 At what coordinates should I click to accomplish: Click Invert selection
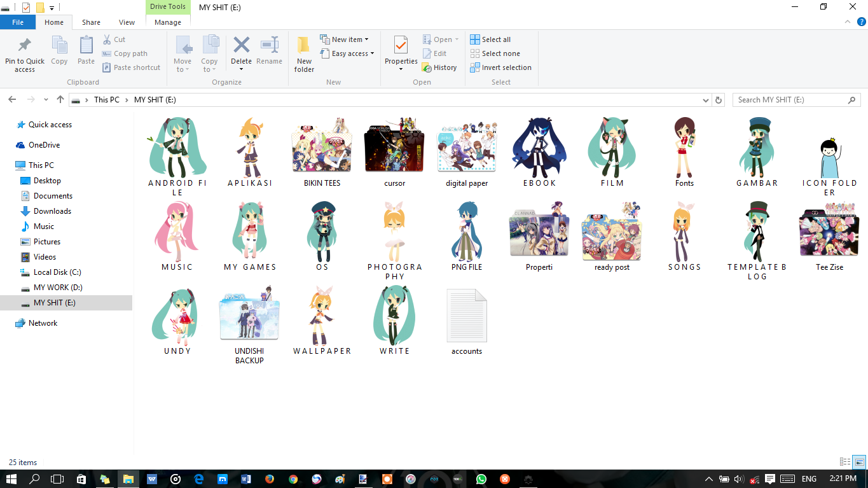coord(500,67)
